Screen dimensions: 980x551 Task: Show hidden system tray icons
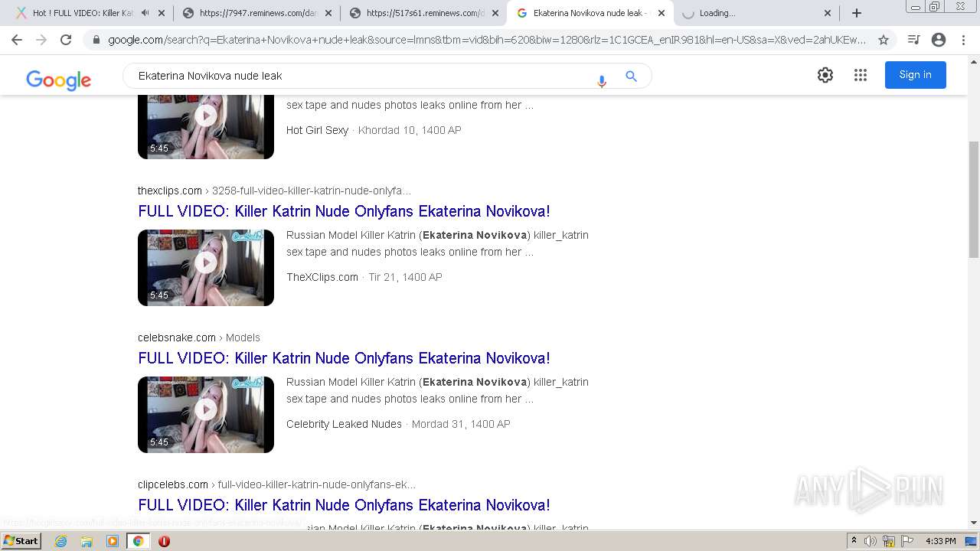click(854, 541)
